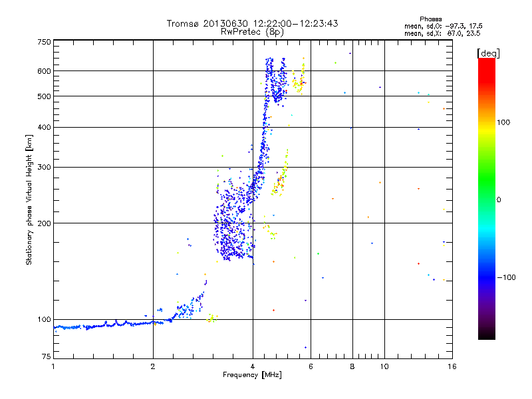Select the 'RwPretec (8p)' subtitle text
This screenshot has width=532, height=399.
(x=252, y=32)
